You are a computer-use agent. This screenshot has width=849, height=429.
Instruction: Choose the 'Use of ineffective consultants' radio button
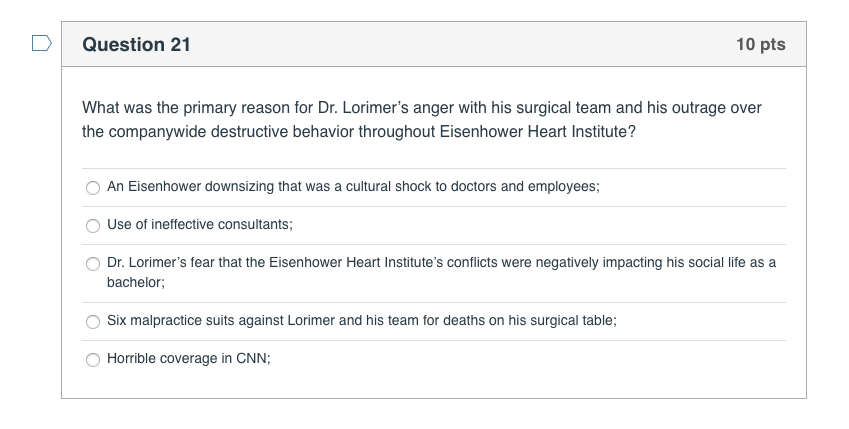[93, 225]
